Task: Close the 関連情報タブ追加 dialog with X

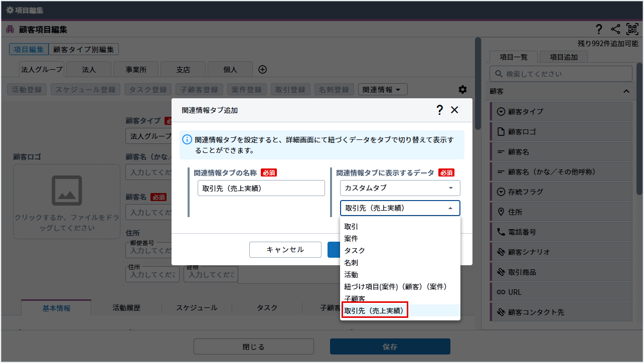Action: pos(454,110)
